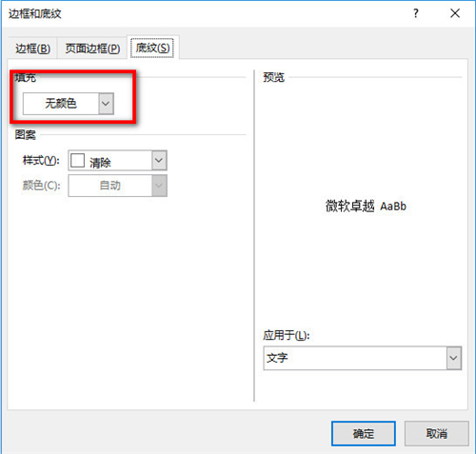This screenshot has height=454, width=476.
Task: Click the 应用于(L): label
Action: click(x=287, y=335)
